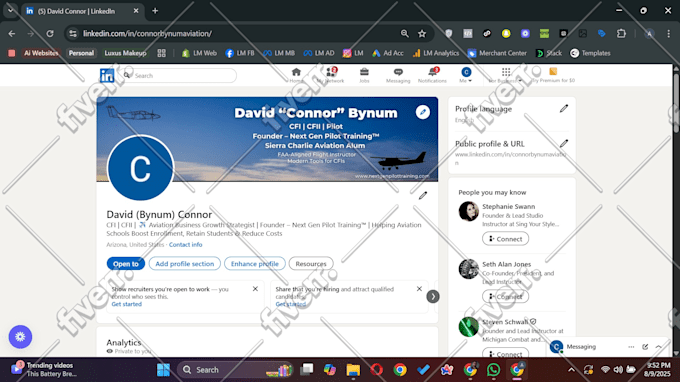Screen dimensions: 680x382
Task: Expand the For Business menu
Action: click(506, 75)
